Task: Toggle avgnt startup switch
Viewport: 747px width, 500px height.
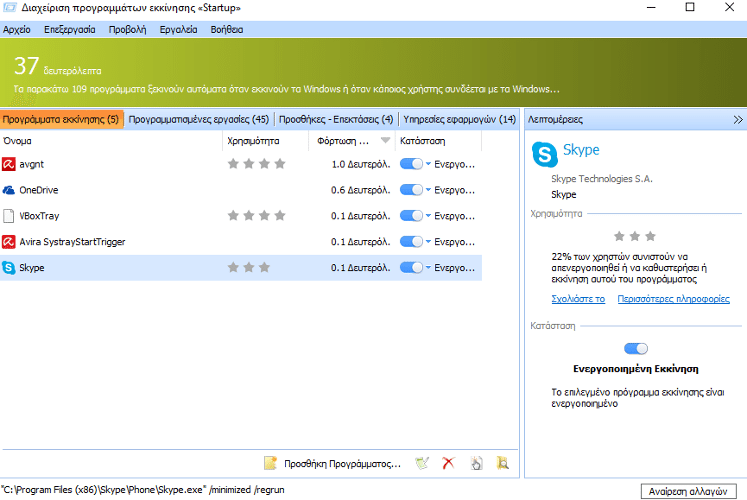Action: [411, 164]
